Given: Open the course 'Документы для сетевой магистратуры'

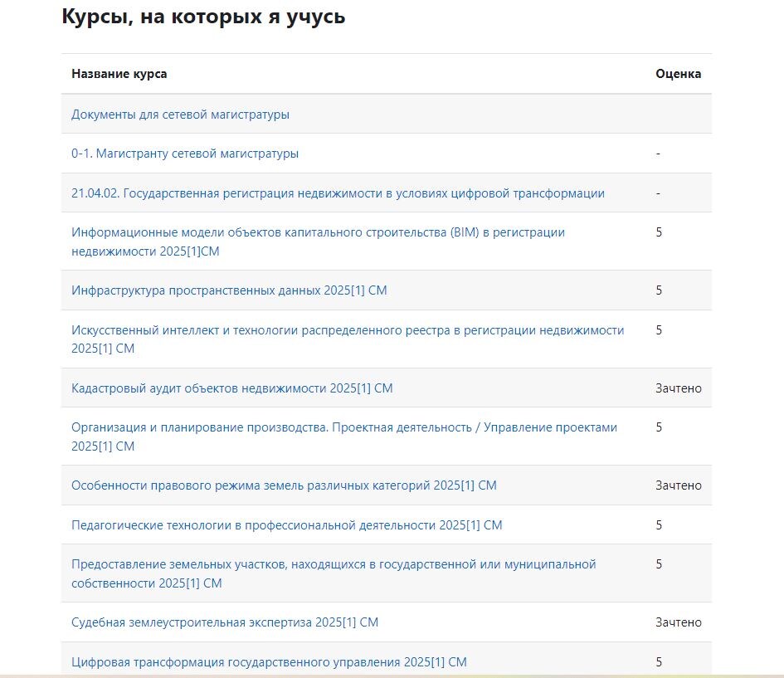Looking at the screenshot, I should point(178,114).
